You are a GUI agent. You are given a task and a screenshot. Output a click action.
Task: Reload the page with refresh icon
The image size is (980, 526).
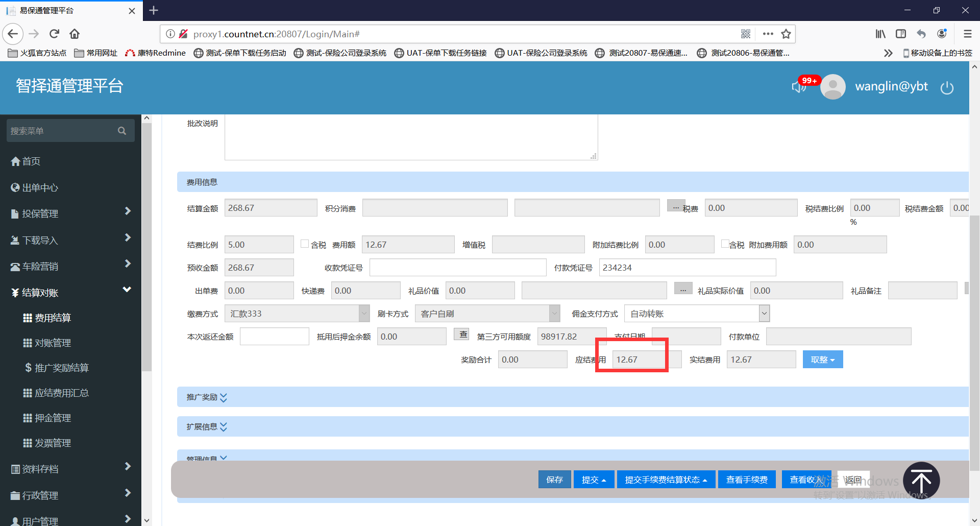(54, 34)
